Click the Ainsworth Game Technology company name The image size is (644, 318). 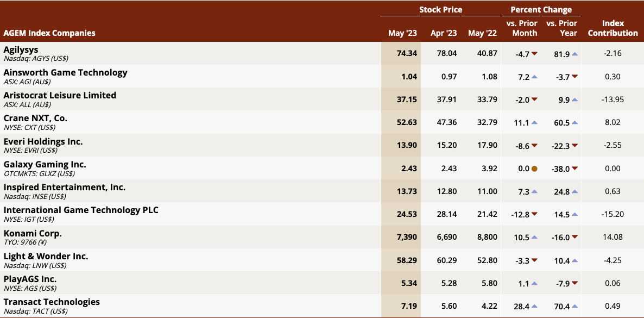tap(65, 72)
